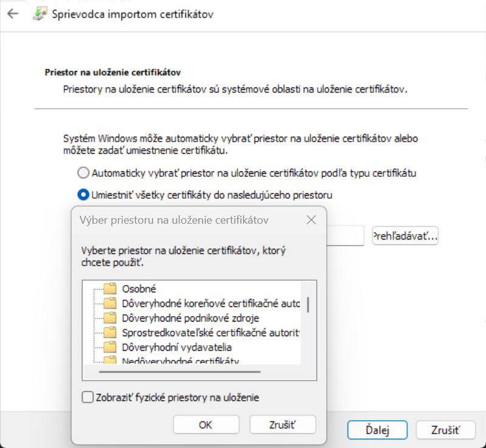Select Automaticky vybrať priestor radio option
The height and width of the screenshot is (448, 486).
tap(84, 173)
